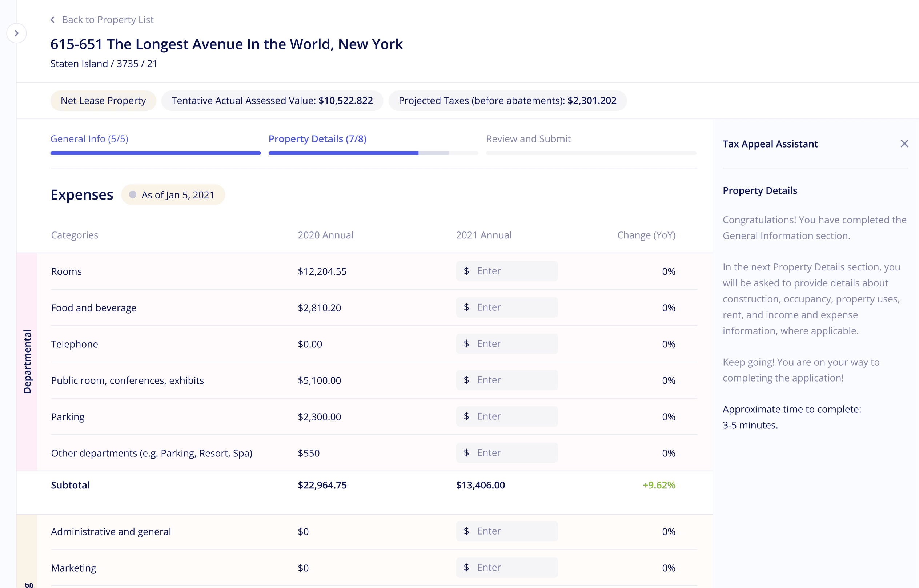Click the dollar icon in Telephone 2021 field
This screenshot has height=588, width=919.
(466, 343)
